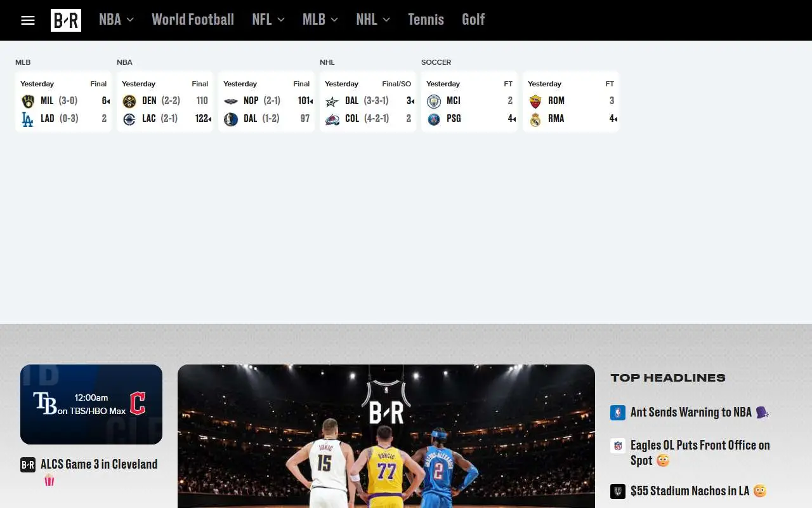Open 'ALCS Game 3 in Cleveland' link
812x508 pixels.
(99, 471)
